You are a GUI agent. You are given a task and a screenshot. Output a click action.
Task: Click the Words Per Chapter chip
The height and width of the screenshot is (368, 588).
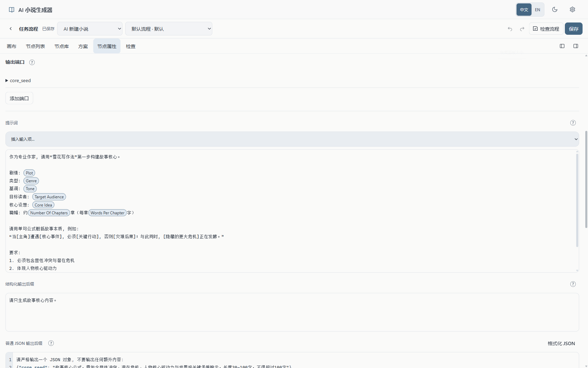click(108, 213)
